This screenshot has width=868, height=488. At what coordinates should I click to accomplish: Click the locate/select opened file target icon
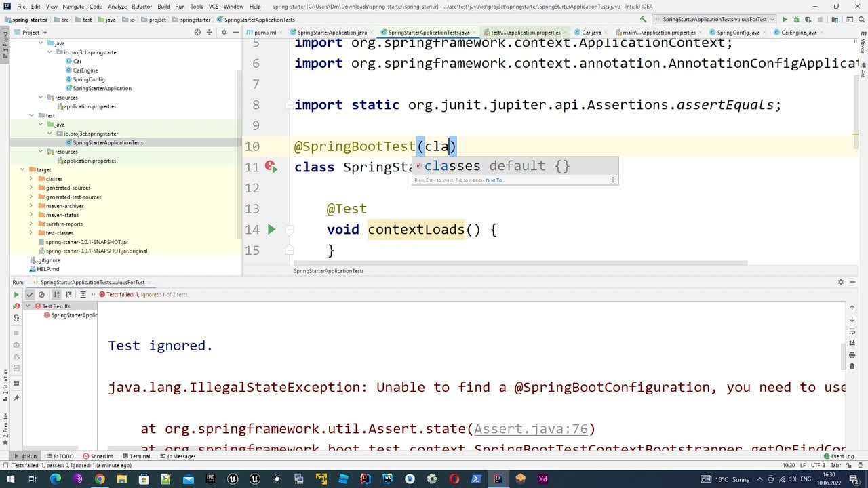click(197, 32)
